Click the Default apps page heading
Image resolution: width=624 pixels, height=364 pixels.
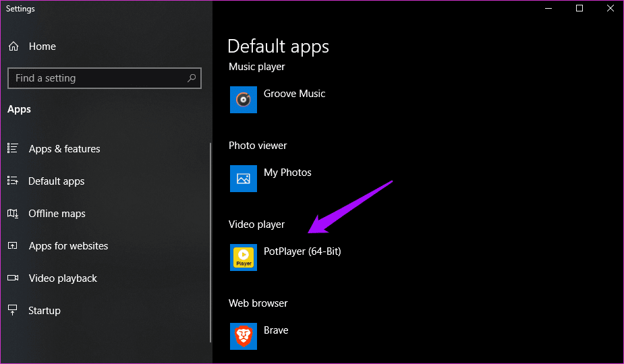[278, 46]
